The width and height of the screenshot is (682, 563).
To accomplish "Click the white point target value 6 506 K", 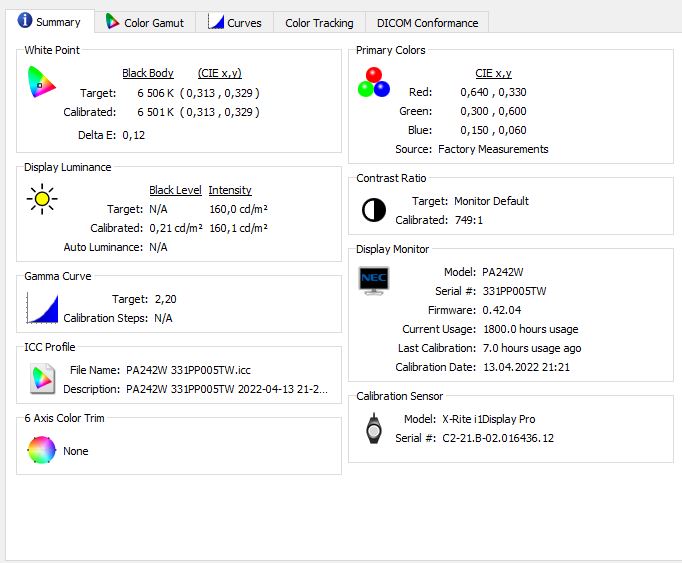I will pyautogui.click(x=156, y=93).
